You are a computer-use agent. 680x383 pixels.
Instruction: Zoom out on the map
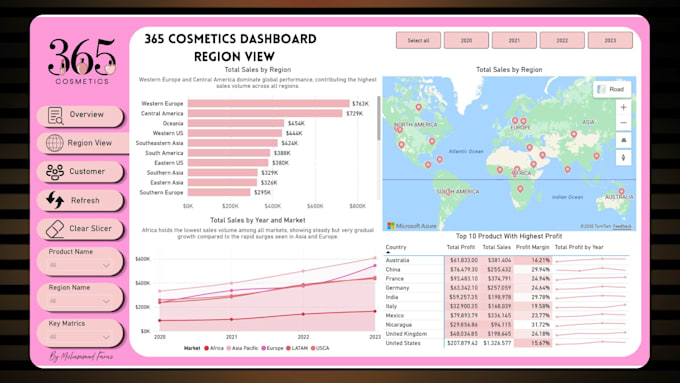point(623,123)
